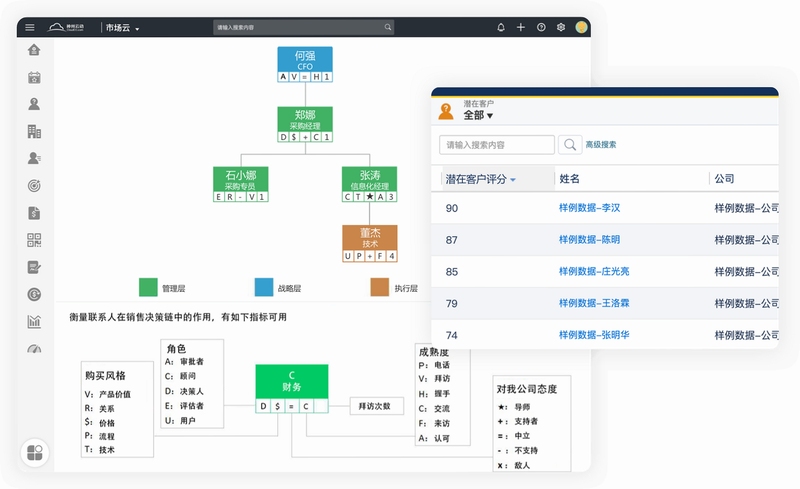
Task: Click the orange 执行层 legend swatch
Action: point(380,287)
